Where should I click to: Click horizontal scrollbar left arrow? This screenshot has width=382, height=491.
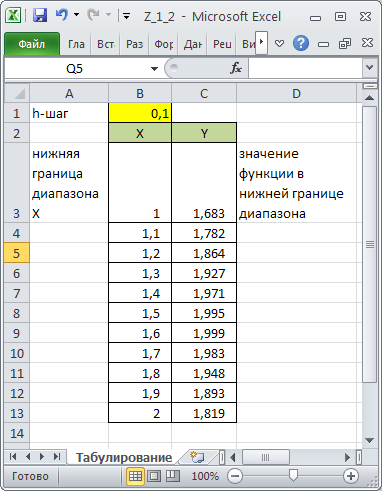click(233, 457)
